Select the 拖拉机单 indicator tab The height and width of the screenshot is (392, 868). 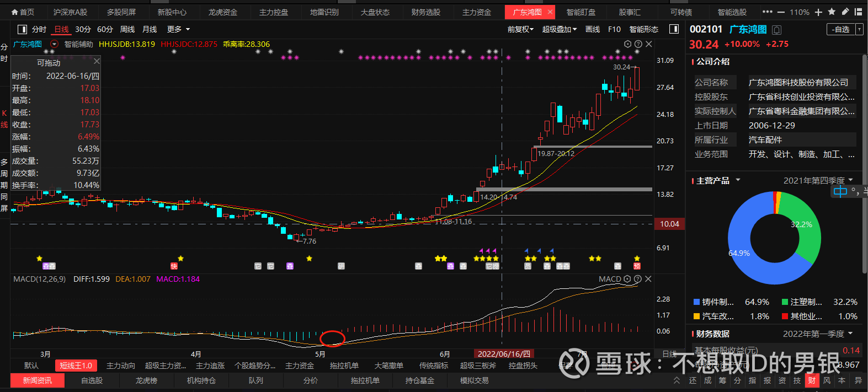tap(344, 366)
